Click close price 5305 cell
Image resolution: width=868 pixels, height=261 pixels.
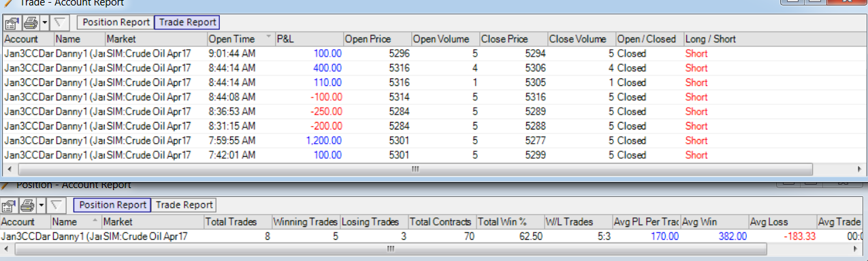[535, 82]
